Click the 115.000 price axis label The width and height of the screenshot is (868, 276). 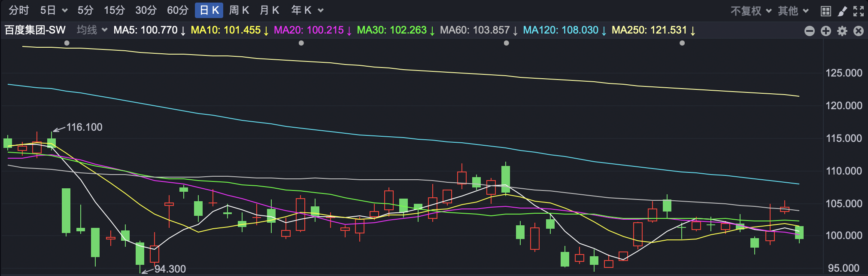coord(844,138)
